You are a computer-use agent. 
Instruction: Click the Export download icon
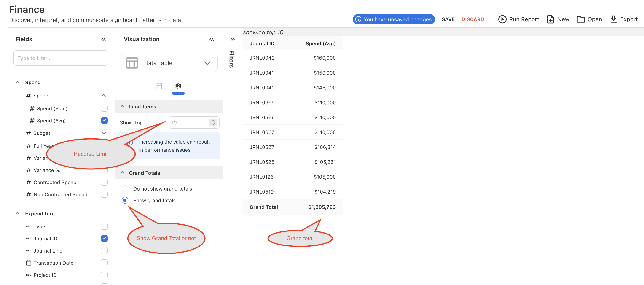(613, 19)
